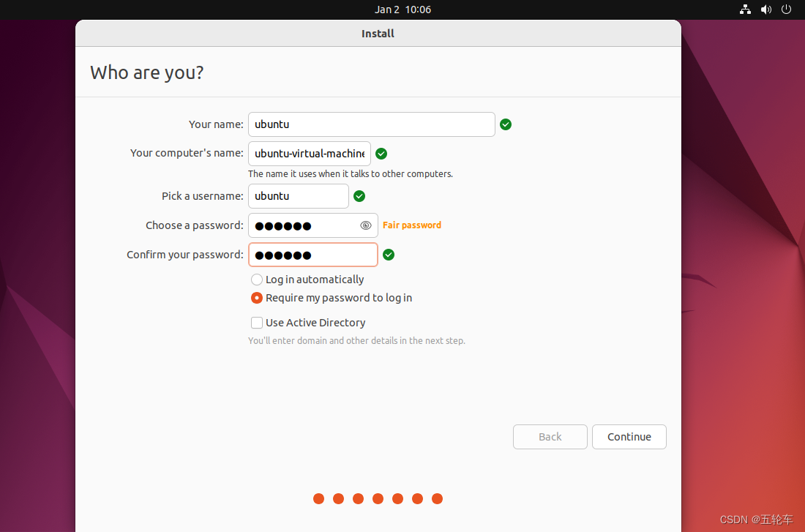Viewport: 805px width, 532px height.
Task: Open the volume speaker icon in top bar
Action: 766,10
